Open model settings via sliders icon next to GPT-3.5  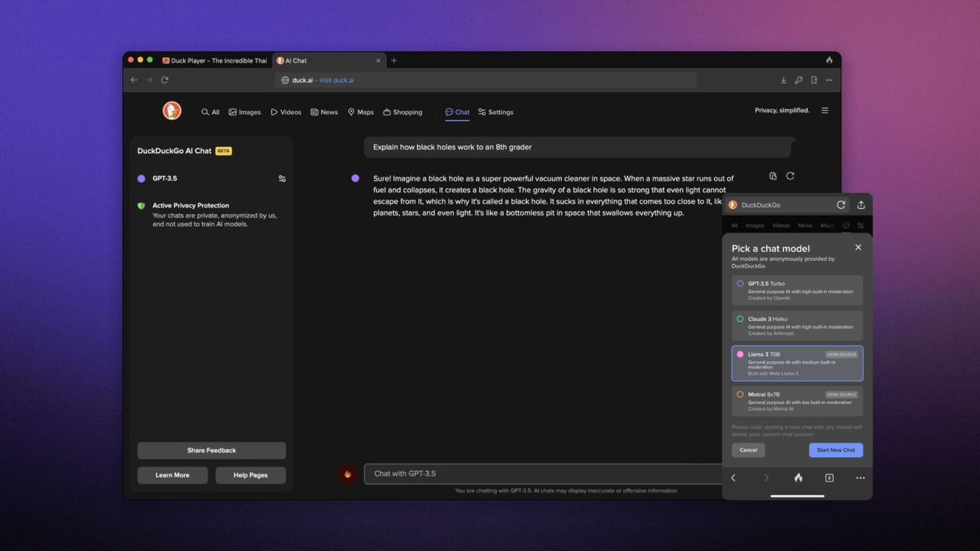(282, 178)
